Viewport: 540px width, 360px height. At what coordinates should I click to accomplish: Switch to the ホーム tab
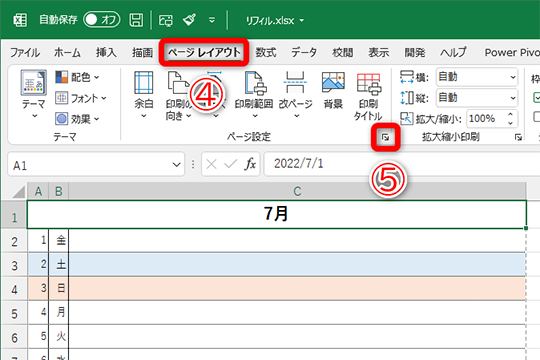click(67, 53)
